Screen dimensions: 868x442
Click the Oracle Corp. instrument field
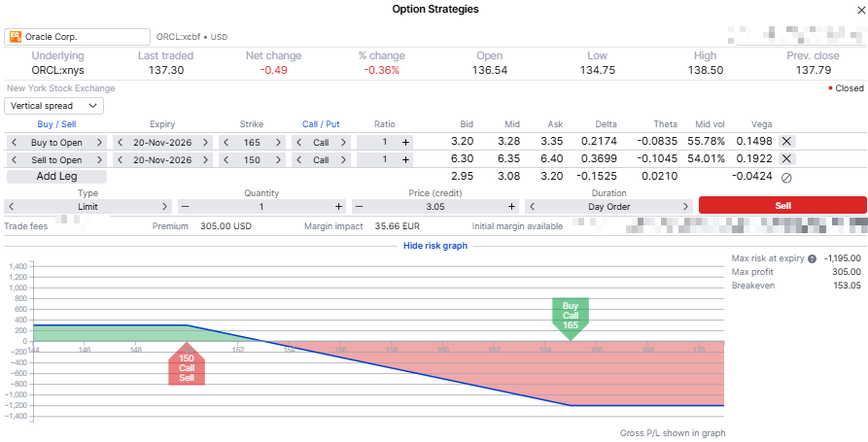pyautogui.click(x=77, y=37)
